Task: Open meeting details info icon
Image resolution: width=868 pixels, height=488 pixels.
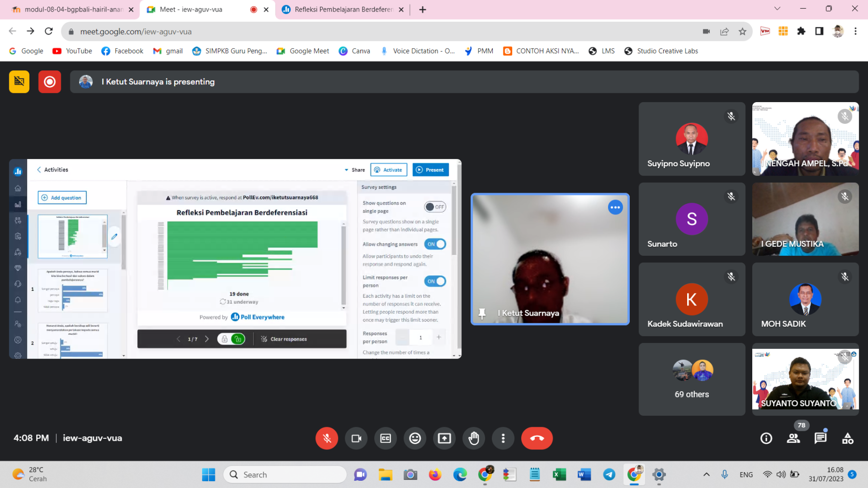Action: click(x=766, y=438)
